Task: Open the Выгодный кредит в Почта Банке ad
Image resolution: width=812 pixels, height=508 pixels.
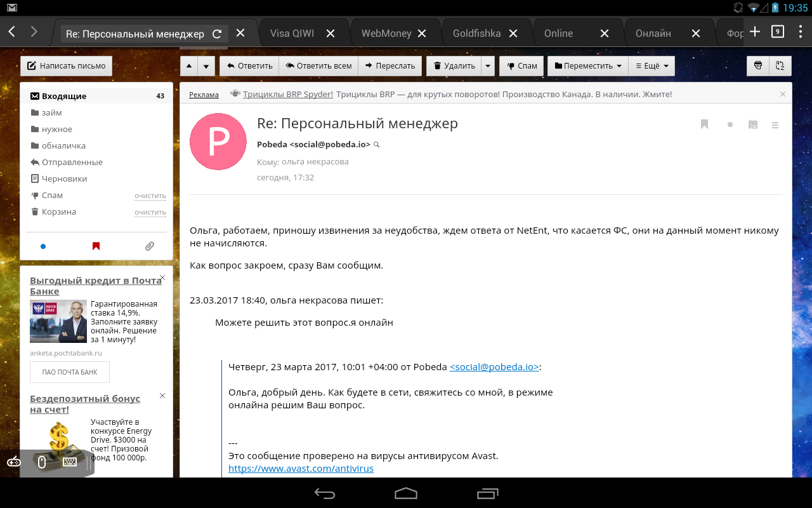Action: tap(96, 286)
